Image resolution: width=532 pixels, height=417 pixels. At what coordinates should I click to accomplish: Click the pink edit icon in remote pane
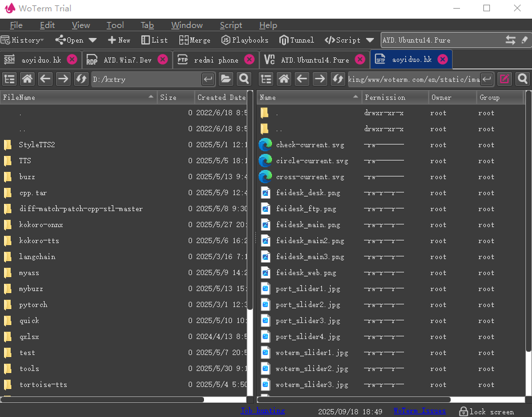point(505,79)
